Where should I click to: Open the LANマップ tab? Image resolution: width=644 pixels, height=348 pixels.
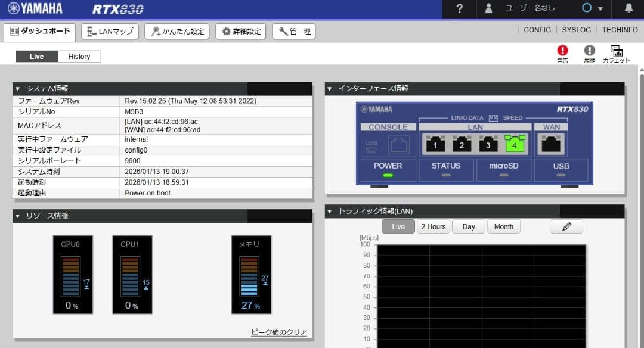pos(110,32)
